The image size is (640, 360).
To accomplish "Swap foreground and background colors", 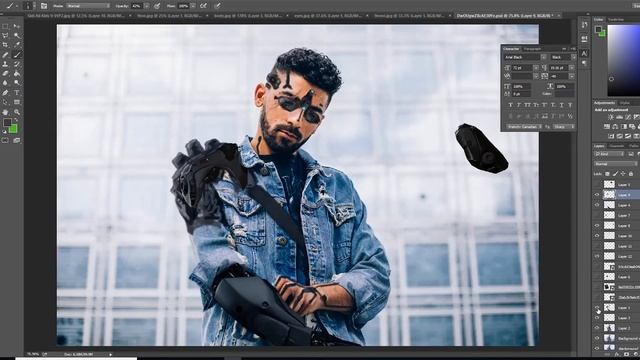I will [16, 120].
